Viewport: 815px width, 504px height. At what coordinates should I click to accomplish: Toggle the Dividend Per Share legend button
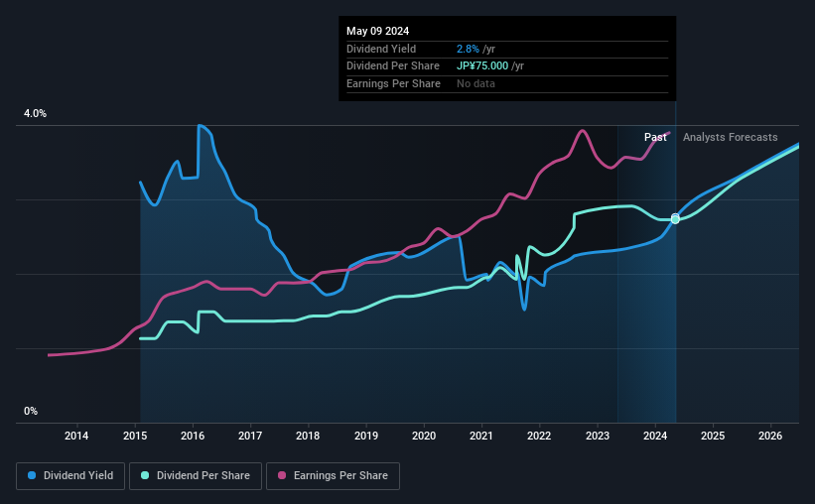point(196,476)
